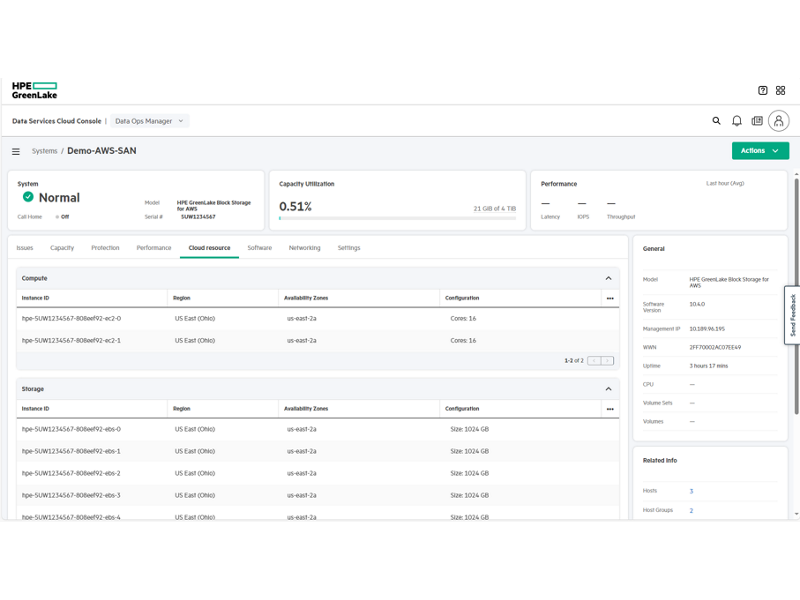Go to next page in Compute table
This screenshot has height=600, width=800.
pos(607,361)
